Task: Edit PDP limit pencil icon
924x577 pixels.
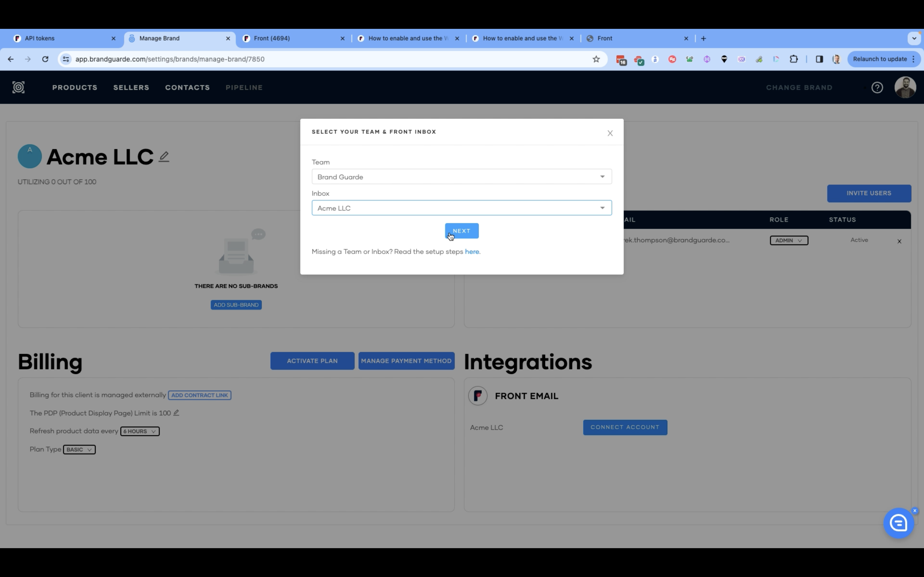Action: point(176,413)
